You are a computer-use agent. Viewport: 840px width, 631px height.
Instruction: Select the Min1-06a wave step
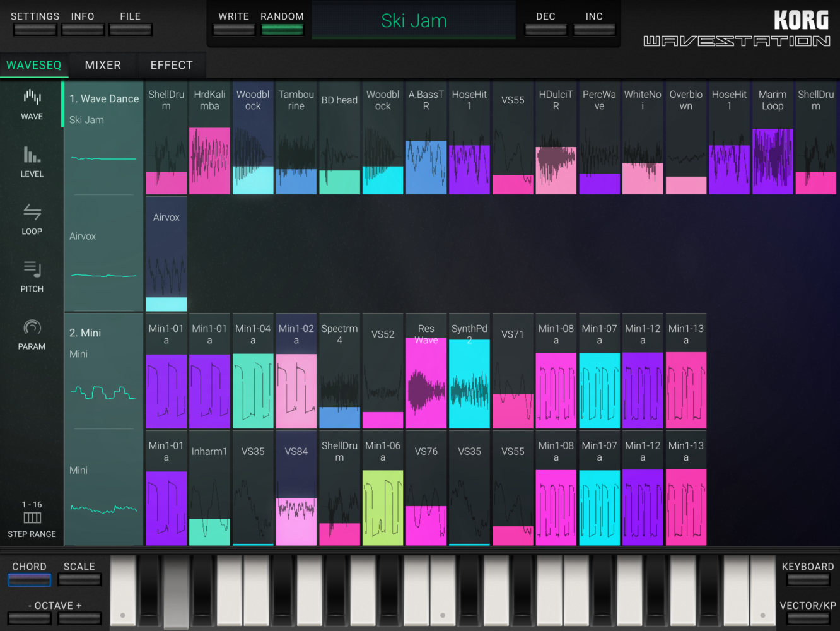383,488
